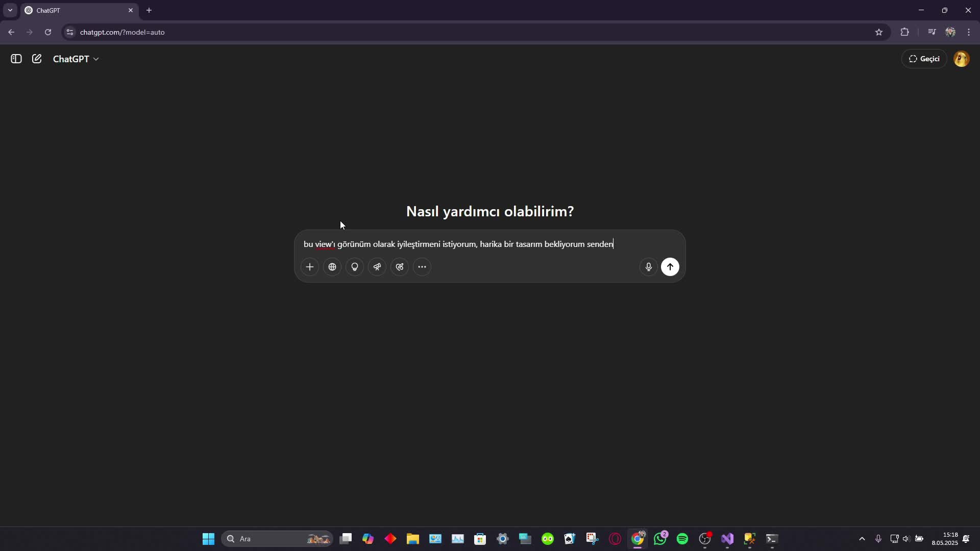Open the user profile avatar menu
Viewport: 980px width, 551px height.
pyautogui.click(x=961, y=59)
